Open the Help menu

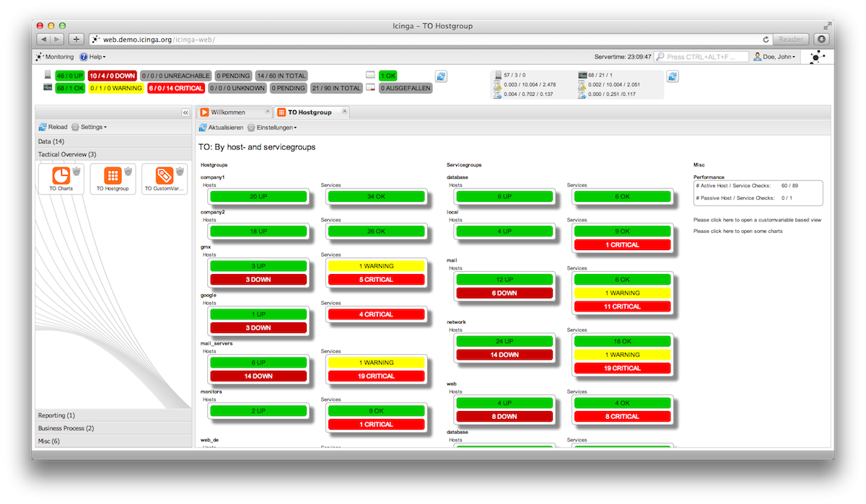92,57
